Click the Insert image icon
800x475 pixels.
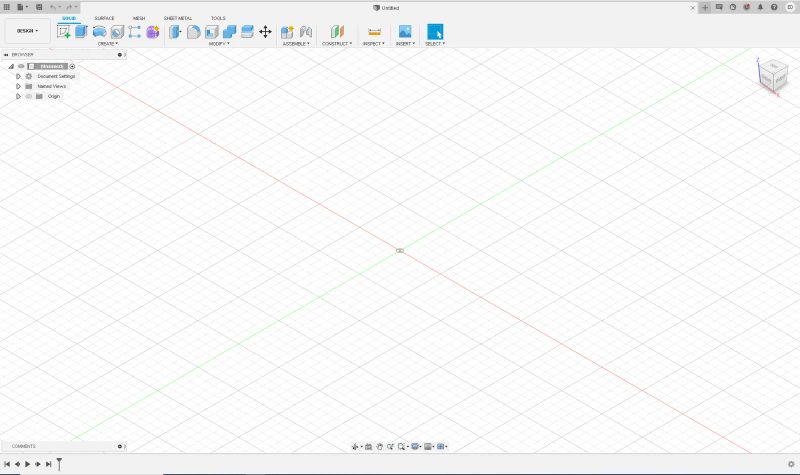[405, 32]
